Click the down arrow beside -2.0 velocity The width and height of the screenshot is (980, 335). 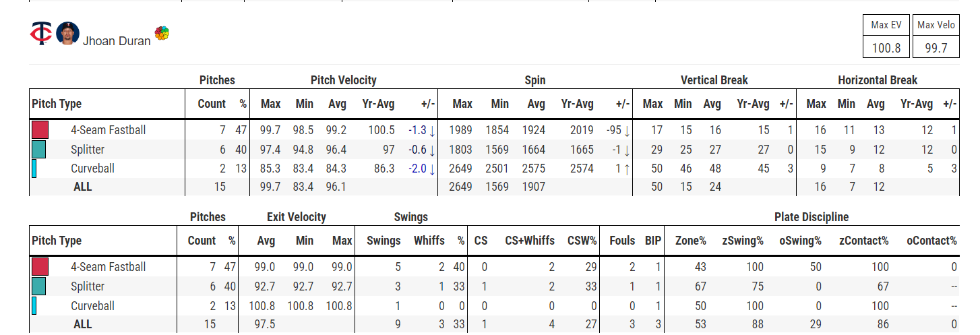[x=431, y=169]
